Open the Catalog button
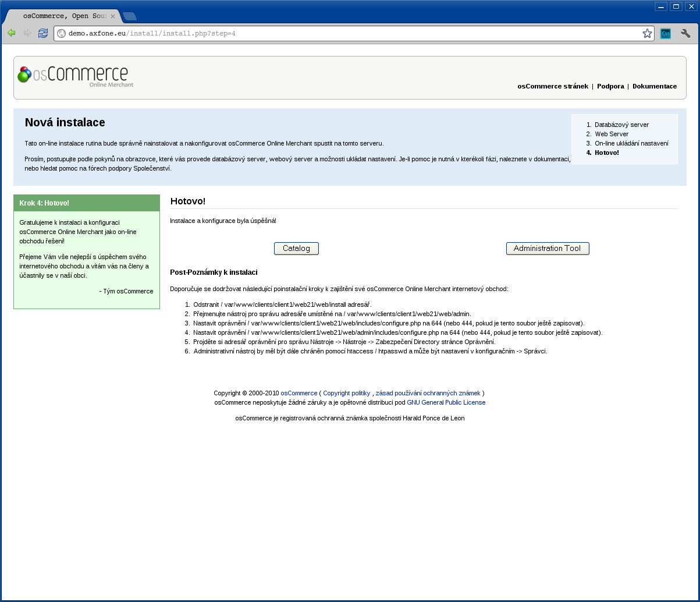Image resolution: width=700 pixels, height=602 pixels. tap(296, 249)
